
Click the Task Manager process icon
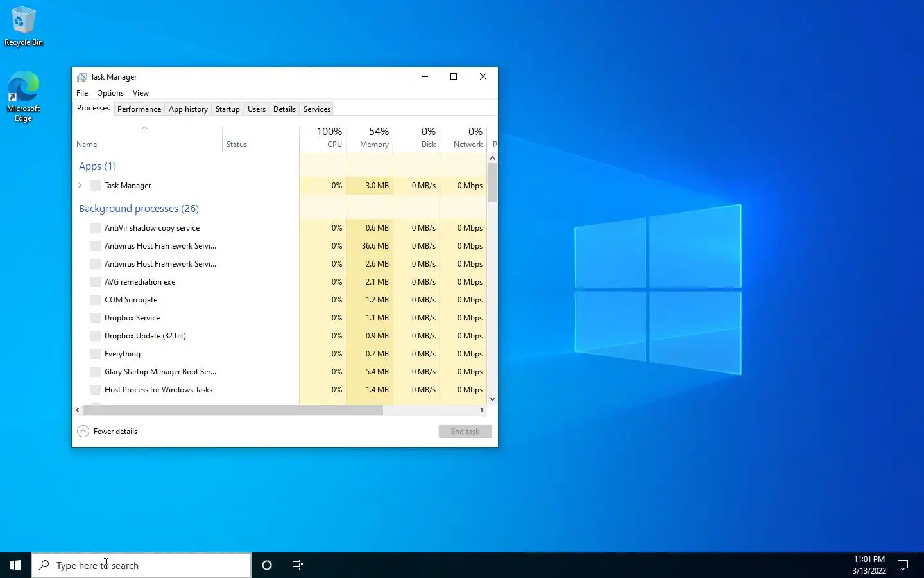pos(96,186)
